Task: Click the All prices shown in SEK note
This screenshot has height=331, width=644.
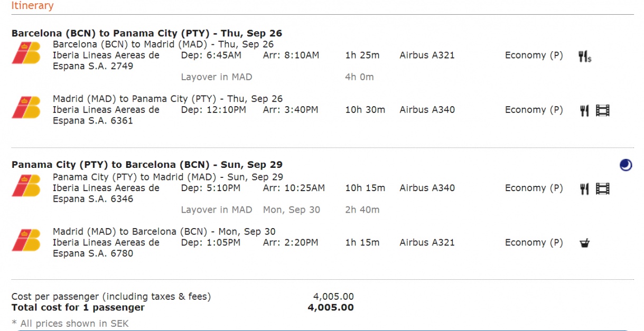Action: [70, 323]
